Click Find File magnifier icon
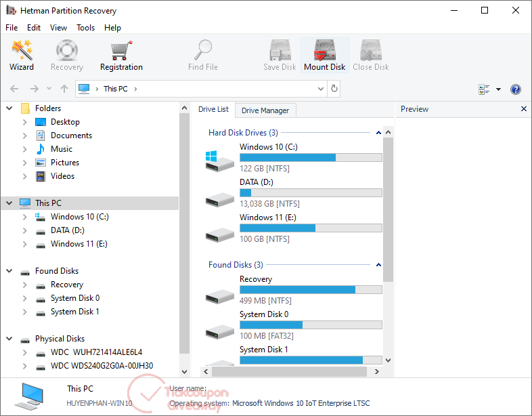 [x=203, y=49]
